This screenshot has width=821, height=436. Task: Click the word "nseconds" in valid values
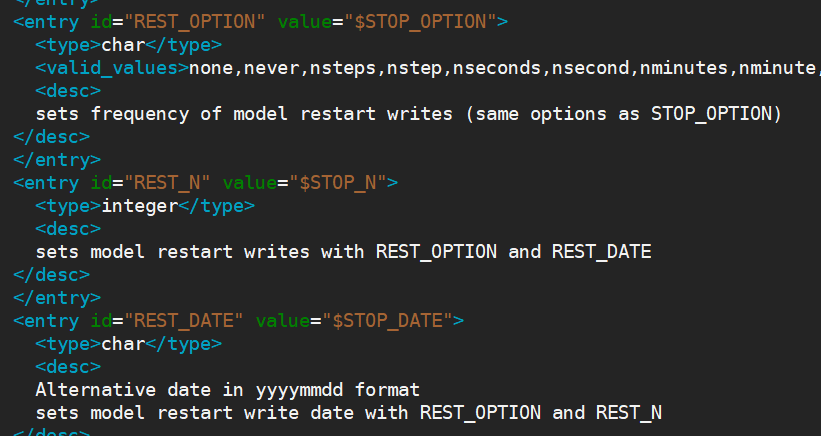point(496,68)
